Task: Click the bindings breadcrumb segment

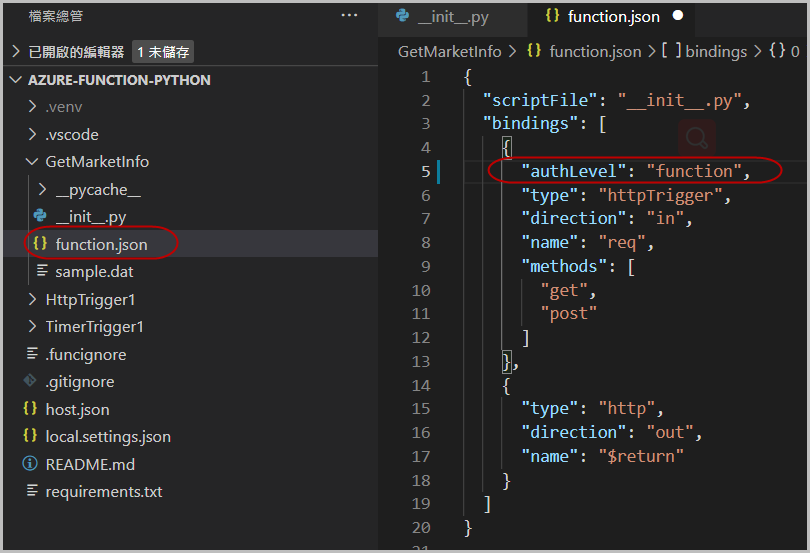Action: point(716,51)
